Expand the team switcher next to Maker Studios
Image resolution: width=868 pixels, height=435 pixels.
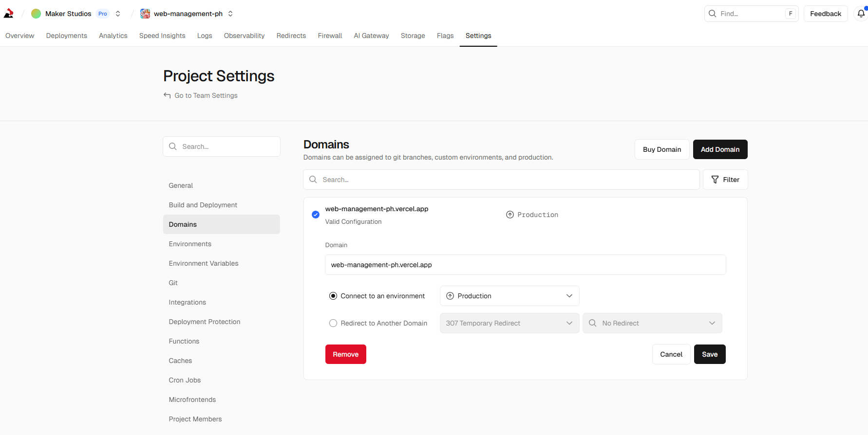coord(118,14)
